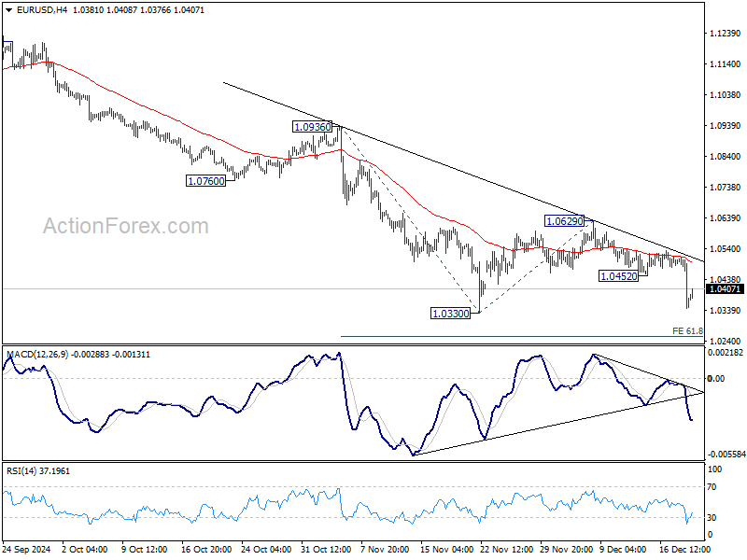Click the 1.09390 price axis value
This screenshot has height=560, width=747.
pos(726,126)
